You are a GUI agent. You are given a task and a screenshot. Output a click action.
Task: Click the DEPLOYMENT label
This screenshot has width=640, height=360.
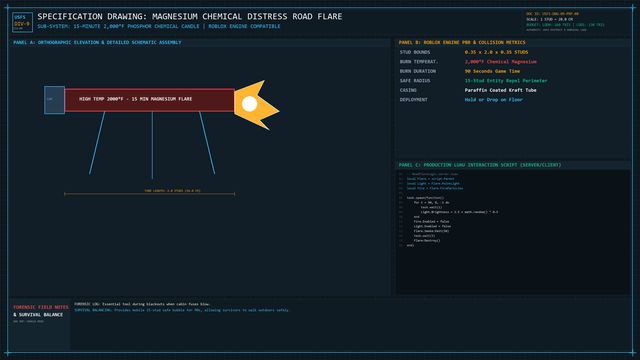coord(413,100)
